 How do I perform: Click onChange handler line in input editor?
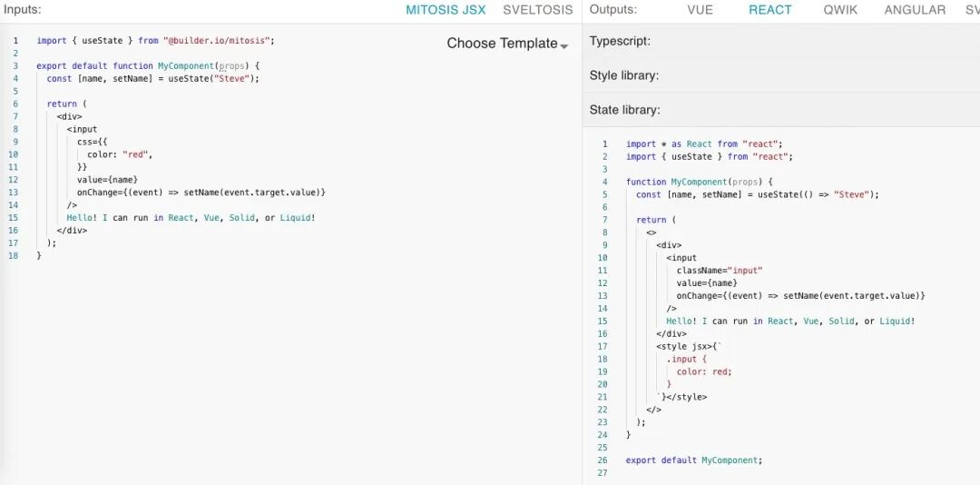201,193
